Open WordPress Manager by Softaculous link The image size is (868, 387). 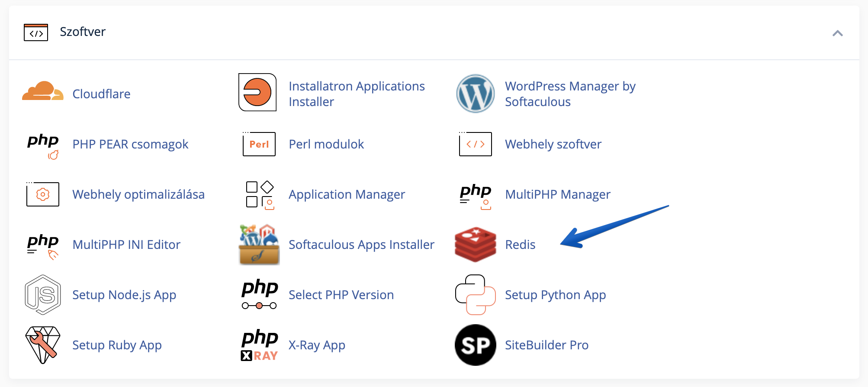point(570,94)
